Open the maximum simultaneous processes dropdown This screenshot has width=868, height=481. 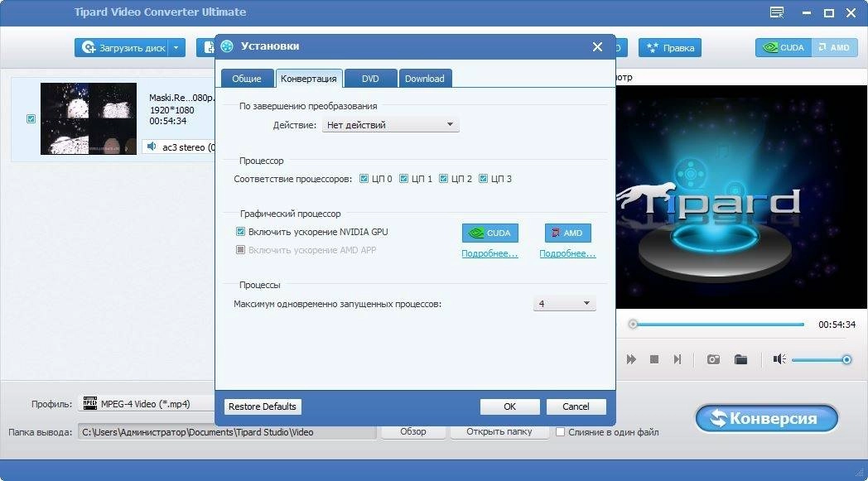[x=564, y=303]
